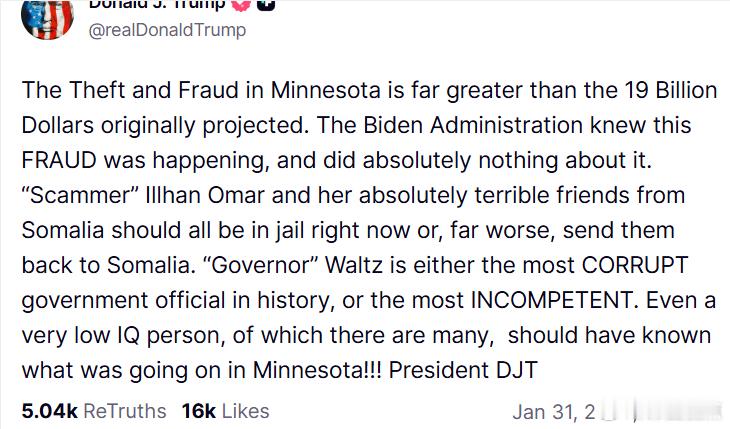Click the Likes label
The image size is (730, 429).
tap(245, 410)
